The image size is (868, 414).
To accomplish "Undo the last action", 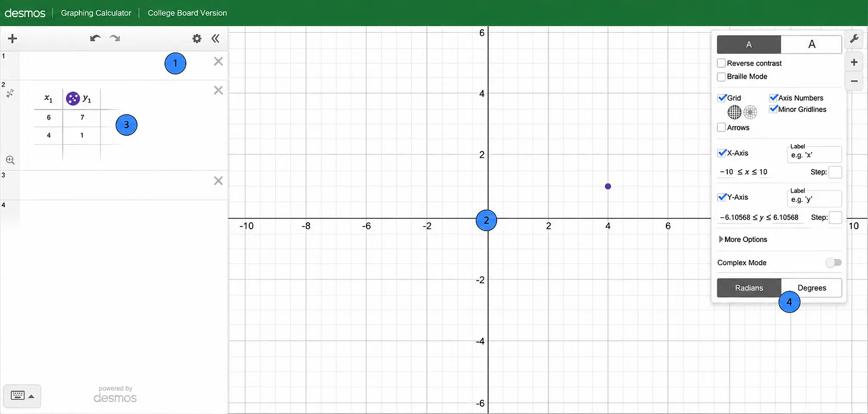I will point(95,38).
